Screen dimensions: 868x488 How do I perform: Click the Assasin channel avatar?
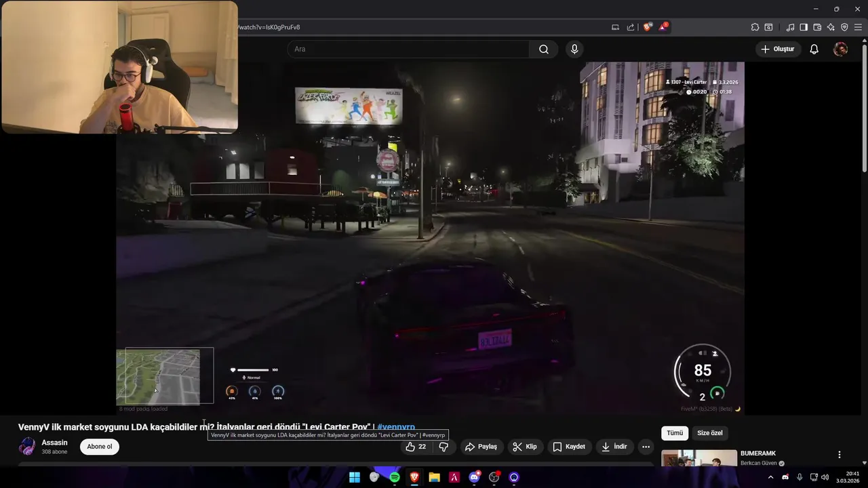point(27,447)
